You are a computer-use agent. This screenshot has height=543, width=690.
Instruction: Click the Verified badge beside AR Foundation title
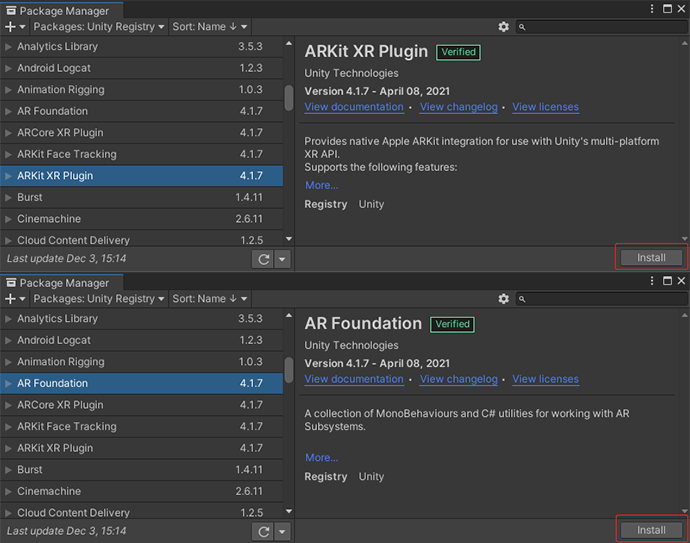click(452, 324)
